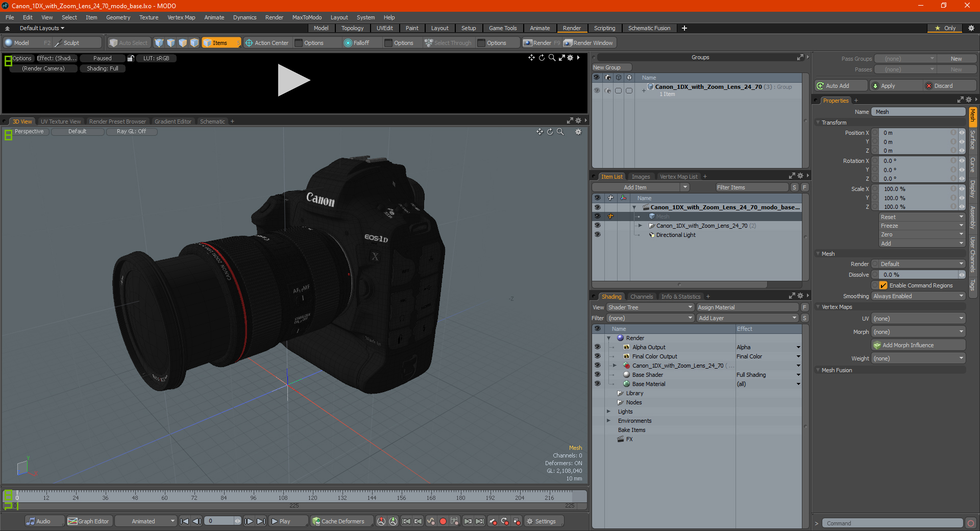Enable Command Regions checkbox
The image size is (980, 531).
pyautogui.click(x=883, y=285)
